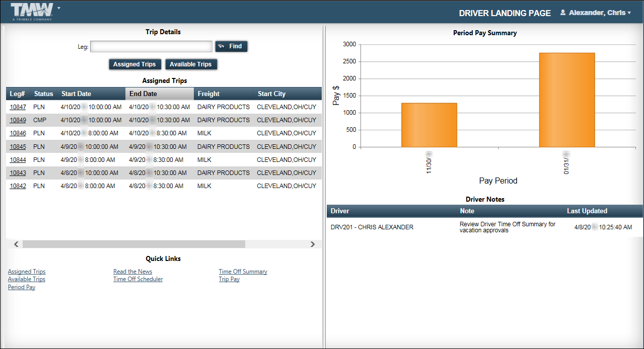
Task: Open leg 10842 link
Action: (18, 186)
